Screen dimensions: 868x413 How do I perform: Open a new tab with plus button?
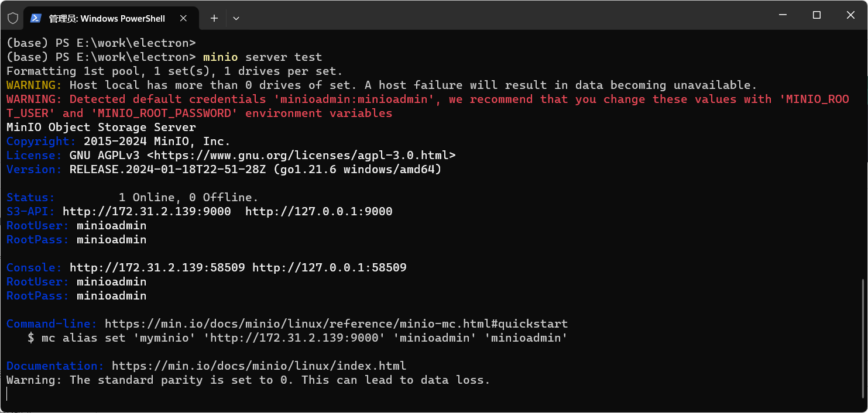click(x=214, y=18)
